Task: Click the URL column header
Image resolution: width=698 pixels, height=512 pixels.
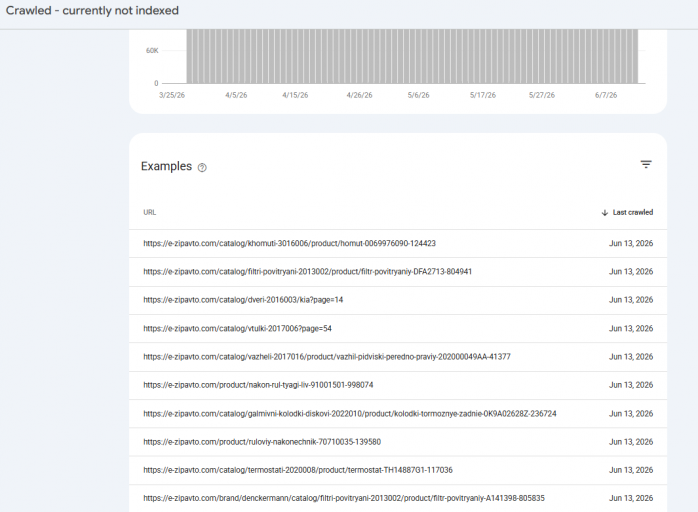Action: 150,212
